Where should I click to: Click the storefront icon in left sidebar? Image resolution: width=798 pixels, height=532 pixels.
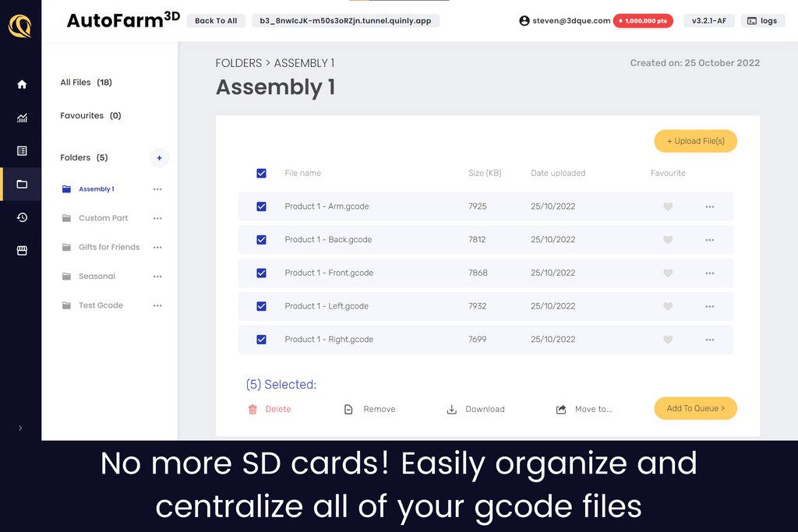pyautogui.click(x=22, y=251)
